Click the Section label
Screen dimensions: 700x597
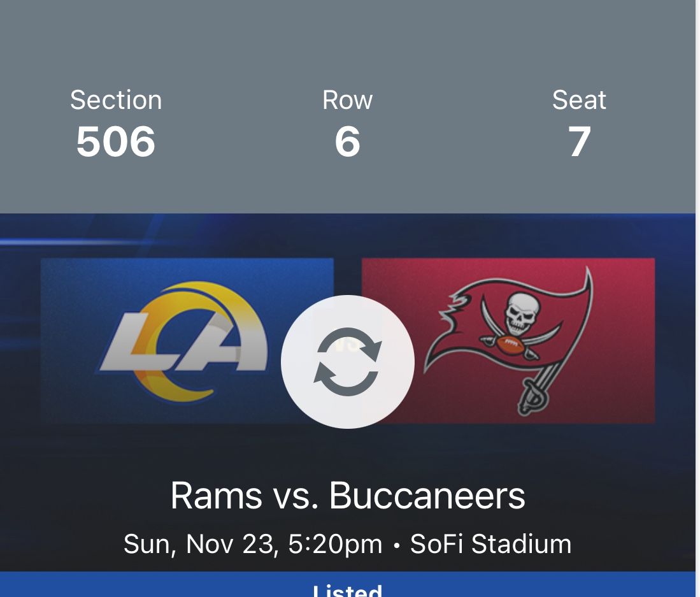tap(116, 100)
